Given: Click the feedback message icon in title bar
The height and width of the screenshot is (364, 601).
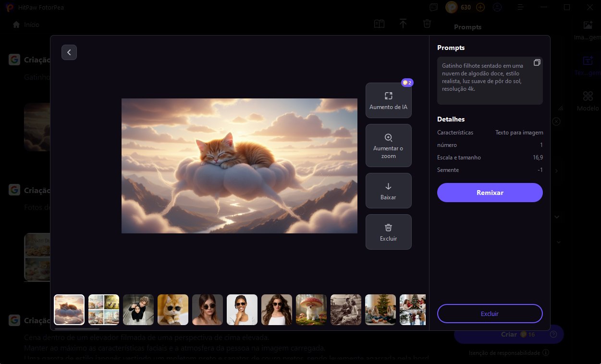Looking at the screenshot, I should coord(434,7).
